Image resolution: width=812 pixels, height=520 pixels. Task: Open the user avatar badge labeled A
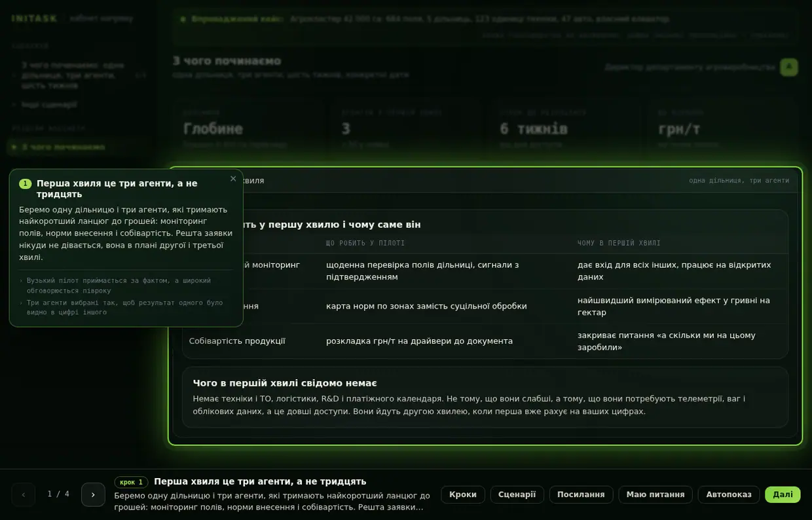point(788,67)
